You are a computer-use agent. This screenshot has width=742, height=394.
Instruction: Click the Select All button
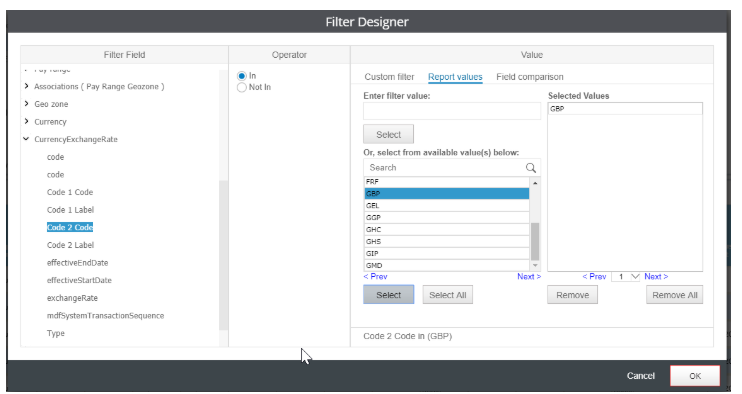pyautogui.click(x=448, y=295)
